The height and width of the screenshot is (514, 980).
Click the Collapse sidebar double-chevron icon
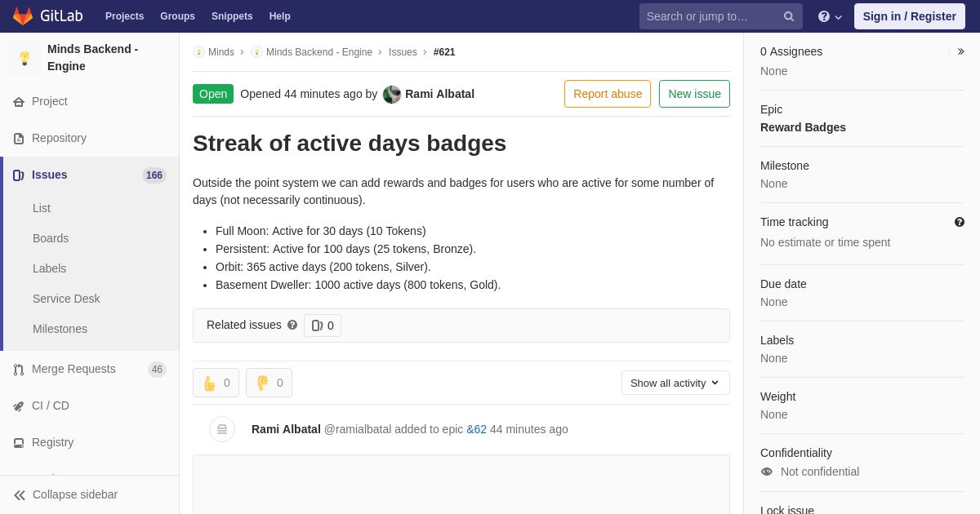(x=20, y=495)
